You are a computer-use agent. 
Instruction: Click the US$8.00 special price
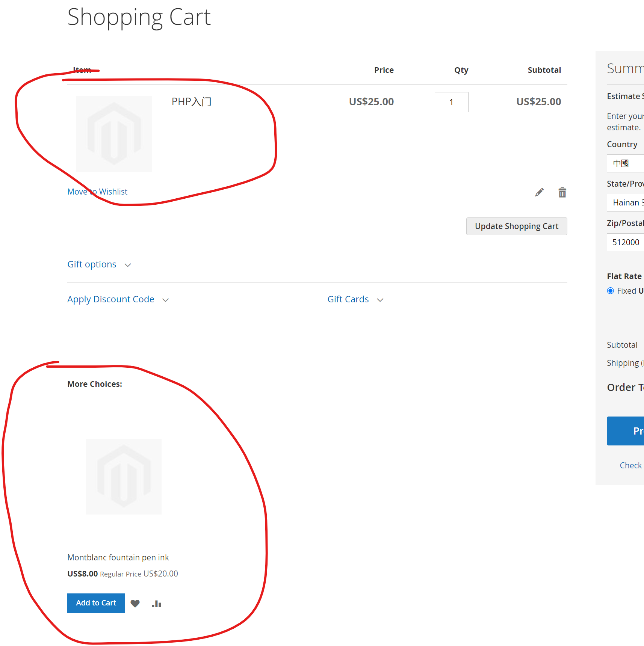tap(83, 574)
